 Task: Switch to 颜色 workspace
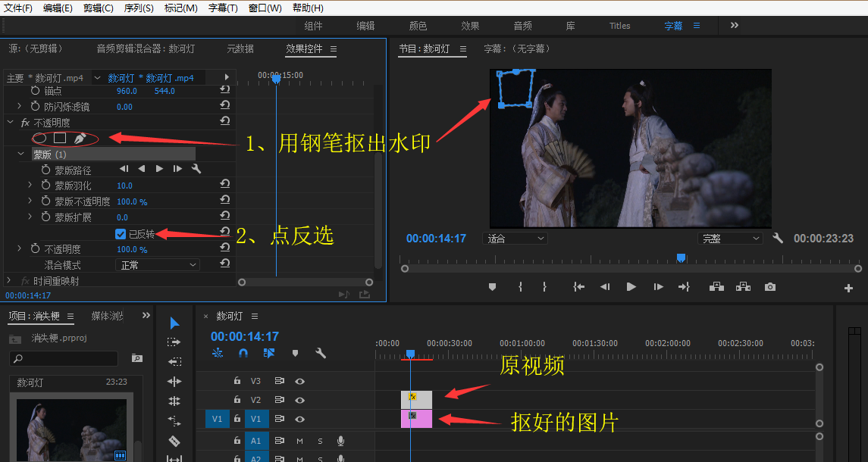418,26
